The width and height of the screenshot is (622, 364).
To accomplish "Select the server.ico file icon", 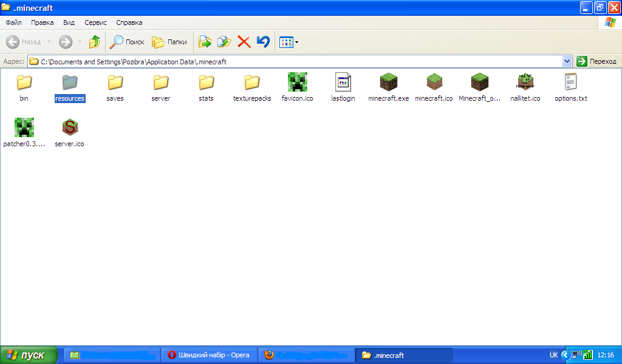I will point(70,127).
